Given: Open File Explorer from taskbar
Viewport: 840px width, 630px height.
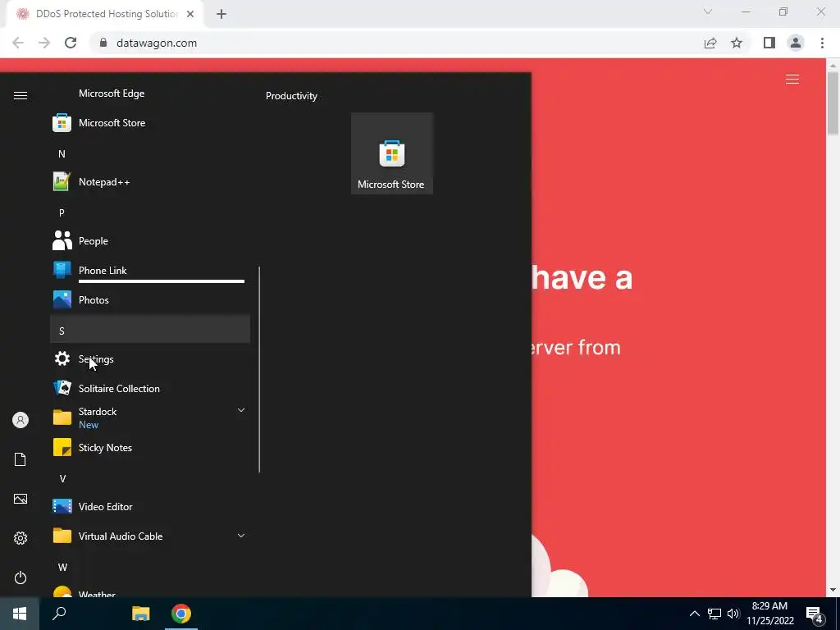Looking at the screenshot, I should point(141,614).
